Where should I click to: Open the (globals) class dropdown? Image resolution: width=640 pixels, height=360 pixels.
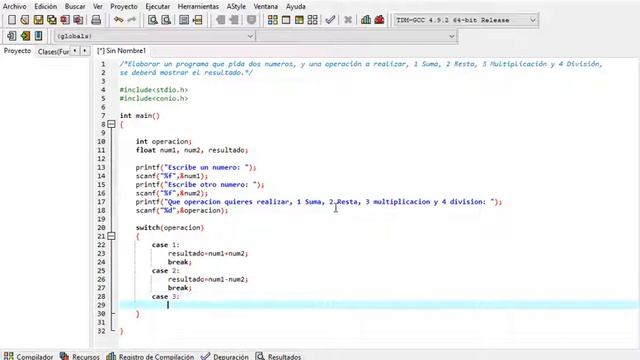[x=155, y=36]
